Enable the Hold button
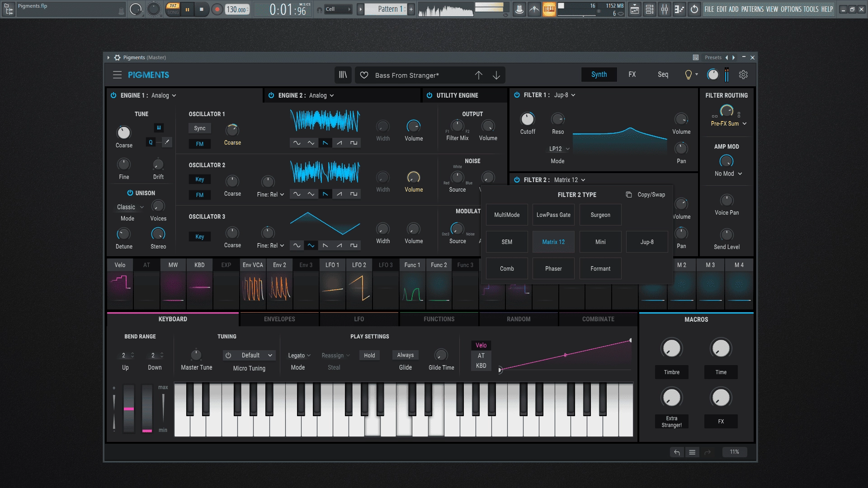Viewport: 868px width, 488px height. click(369, 356)
